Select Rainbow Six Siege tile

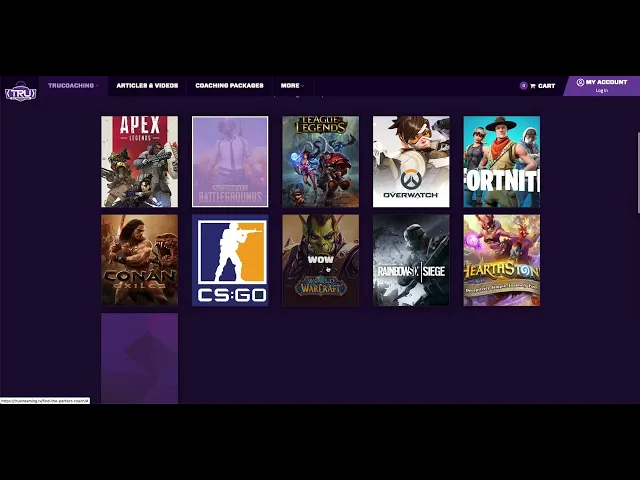pos(411,260)
